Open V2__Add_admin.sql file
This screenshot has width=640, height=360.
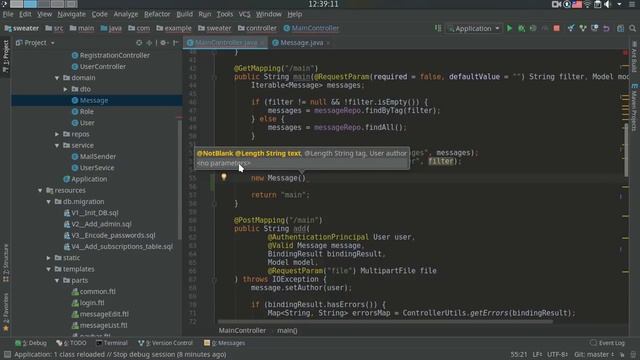click(101, 224)
